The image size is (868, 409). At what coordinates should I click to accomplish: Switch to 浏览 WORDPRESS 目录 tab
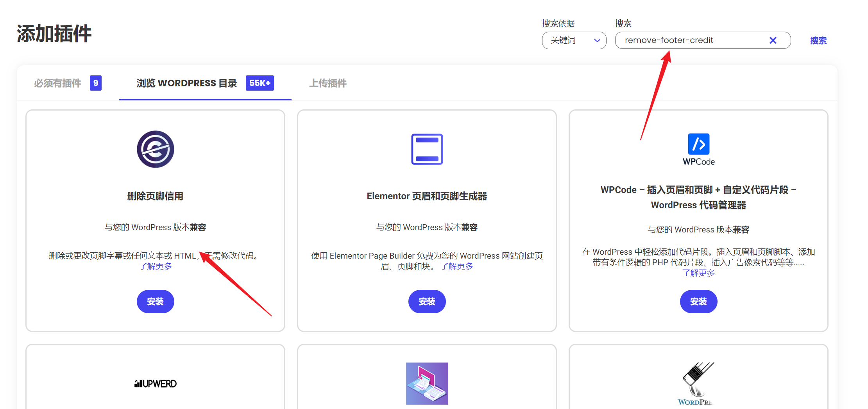[187, 83]
